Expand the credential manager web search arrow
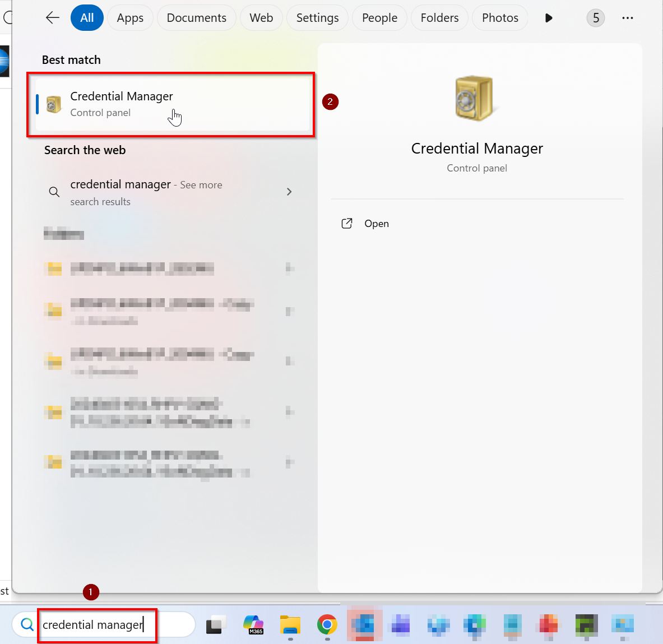This screenshot has width=663, height=644. [x=289, y=192]
